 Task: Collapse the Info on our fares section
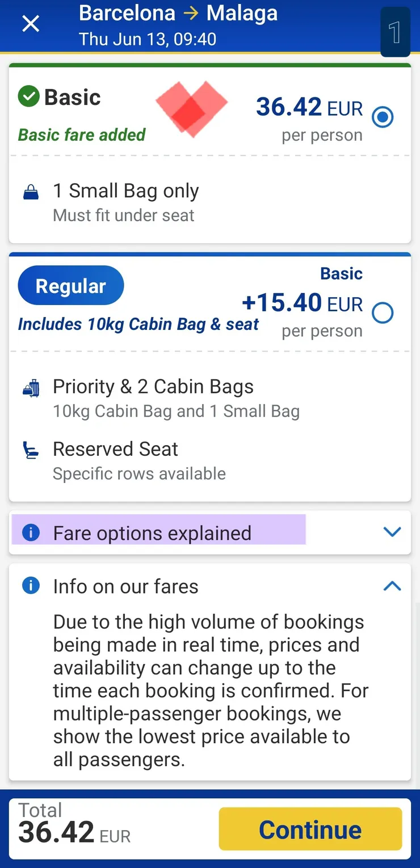(392, 586)
